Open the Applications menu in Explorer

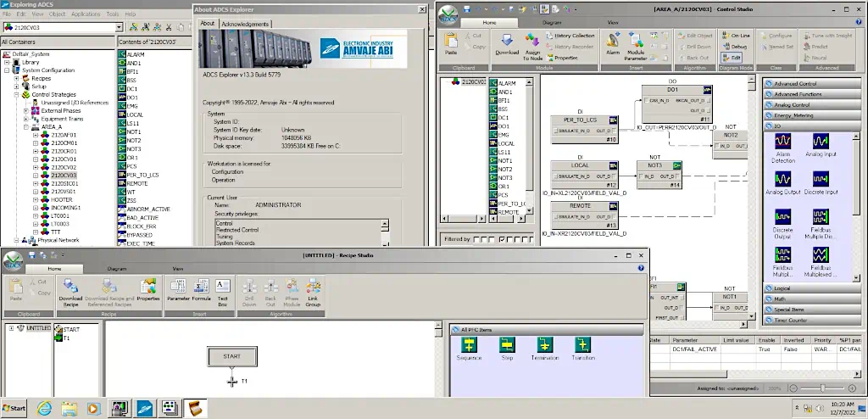(86, 14)
